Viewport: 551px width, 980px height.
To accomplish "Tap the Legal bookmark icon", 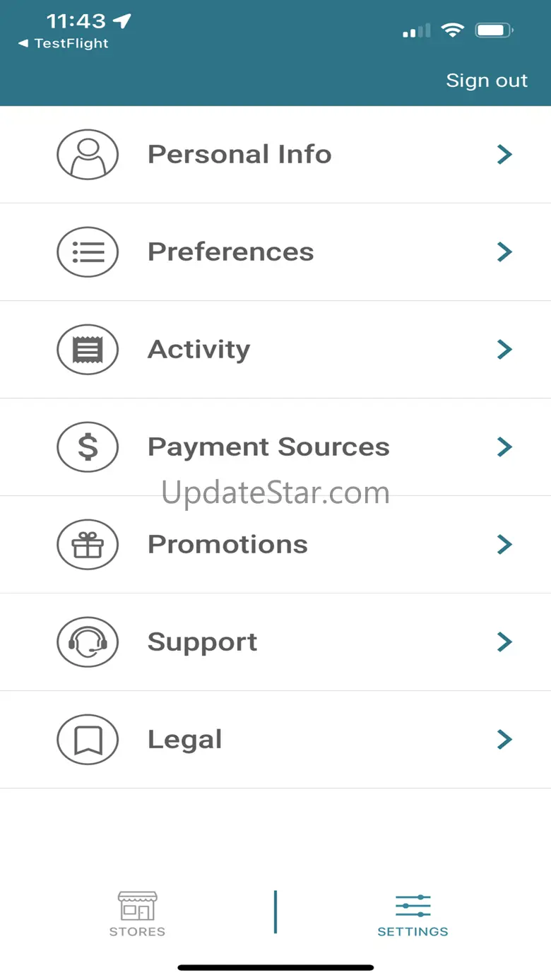I will 88,739.
